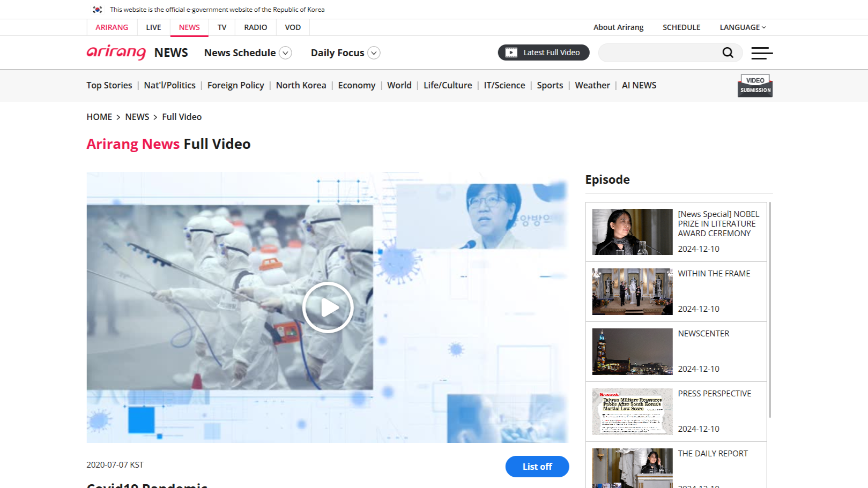The image size is (868, 488).
Task: Open IT/Science category
Action: 505,85
